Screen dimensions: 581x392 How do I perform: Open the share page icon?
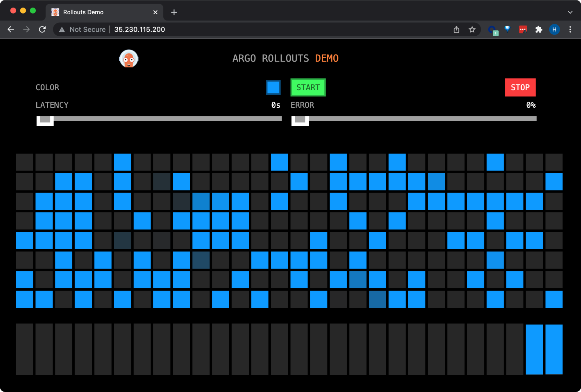pyautogui.click(x=456, y=29)
